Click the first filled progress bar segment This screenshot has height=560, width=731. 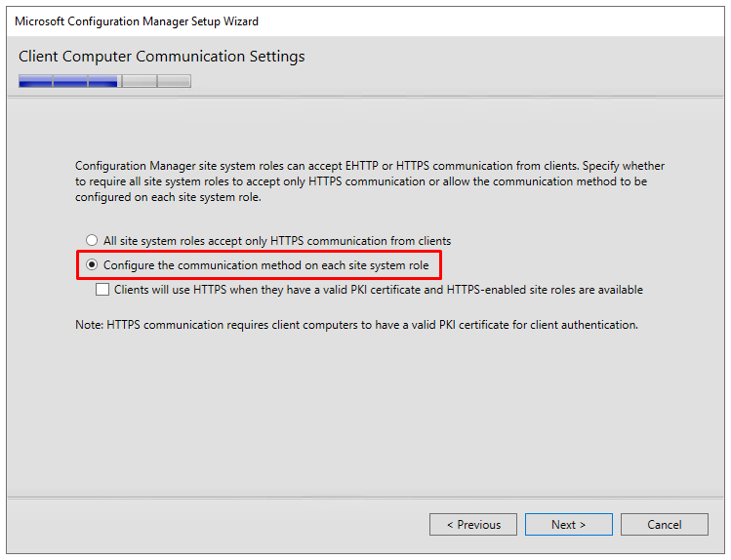click(x=36, y=81)
